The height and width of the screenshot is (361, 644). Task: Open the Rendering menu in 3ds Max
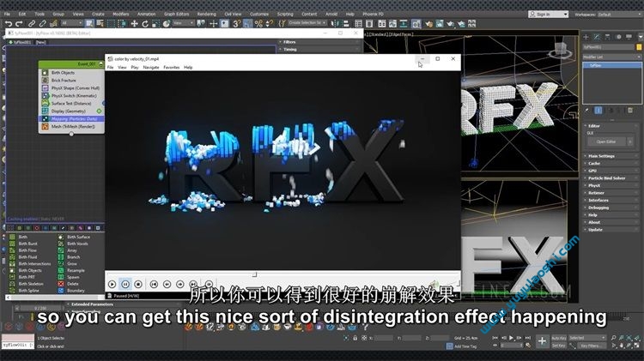pyautogui.click(x=207, y=14)
